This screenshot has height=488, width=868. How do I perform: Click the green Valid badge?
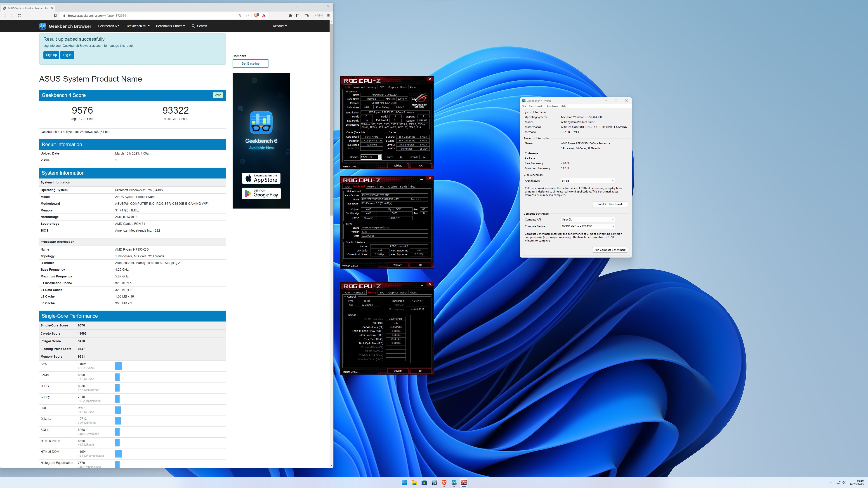(x=218, y=95)
